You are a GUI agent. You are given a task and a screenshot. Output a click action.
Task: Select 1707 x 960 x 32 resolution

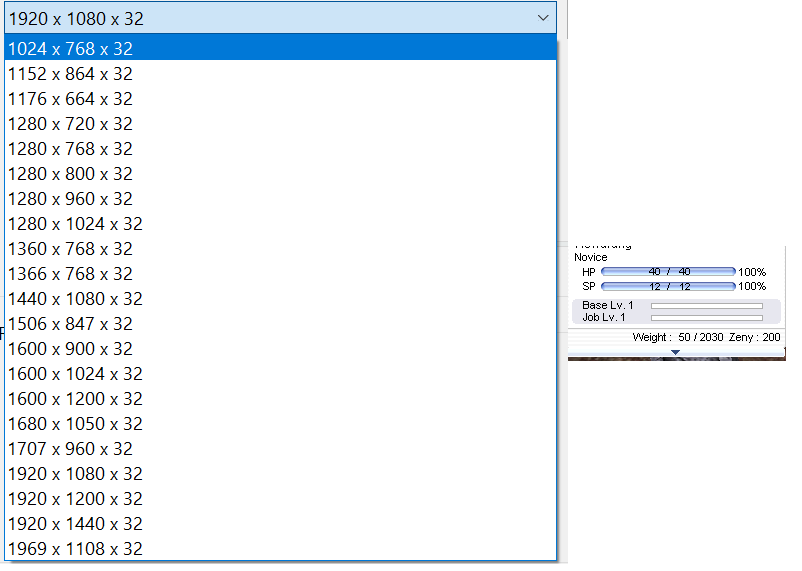pyautogui.click(x=280, y=449)
